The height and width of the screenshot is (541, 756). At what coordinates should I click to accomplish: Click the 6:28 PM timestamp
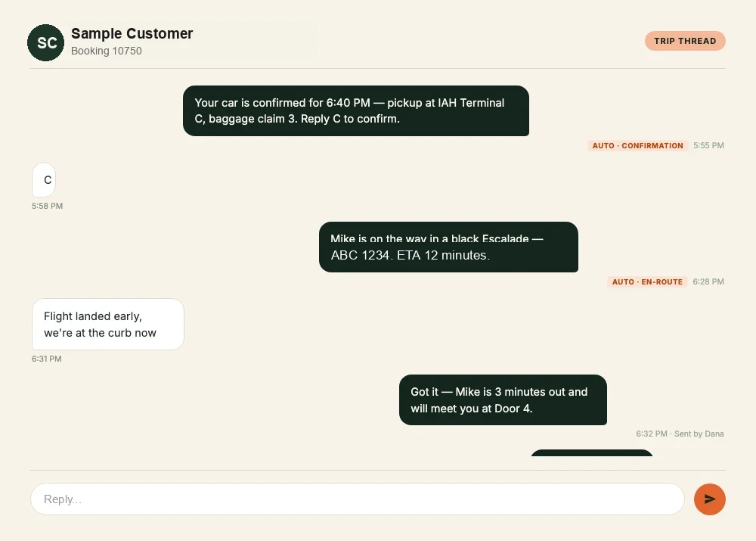(x=708, y=281)
